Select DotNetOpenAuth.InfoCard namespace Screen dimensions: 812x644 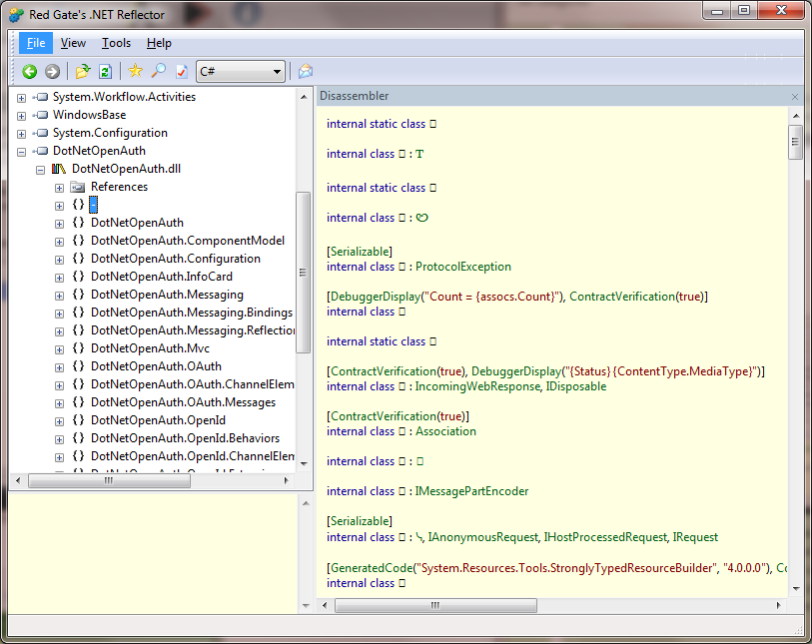(x=162, y=277)
